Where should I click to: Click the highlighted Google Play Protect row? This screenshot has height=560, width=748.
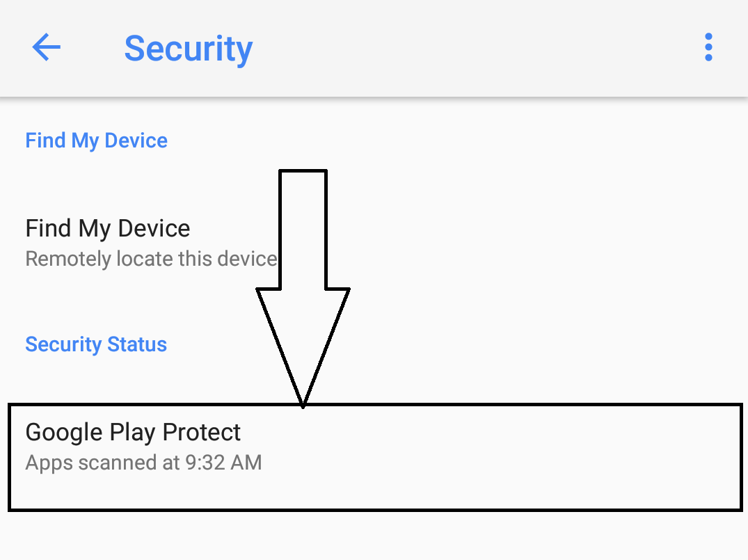(x=374, y=456)
